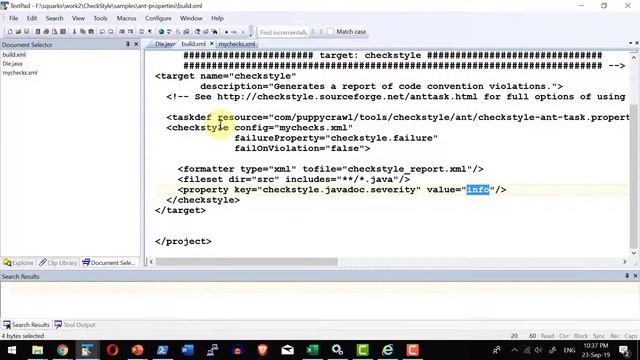Click the highlighted word "info" in editor

tap(478, 190)
